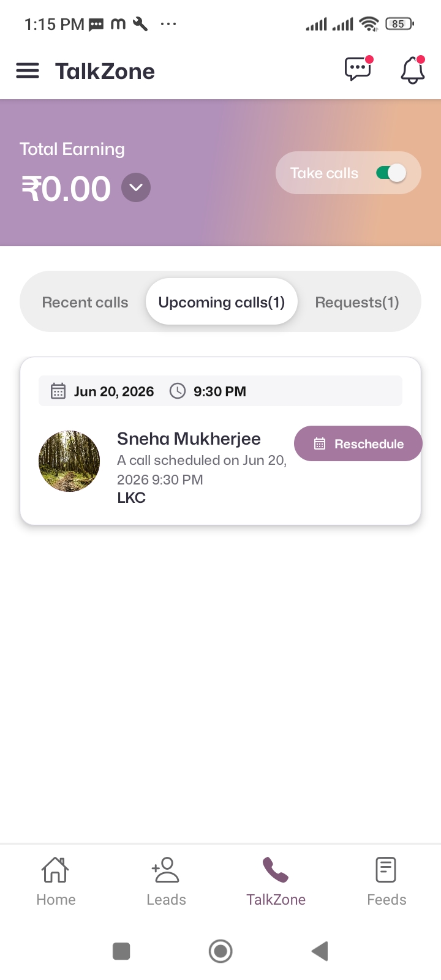Switch to the Requests(1) tab
This screenshot has height=980, width=441.
coord(357,302)
